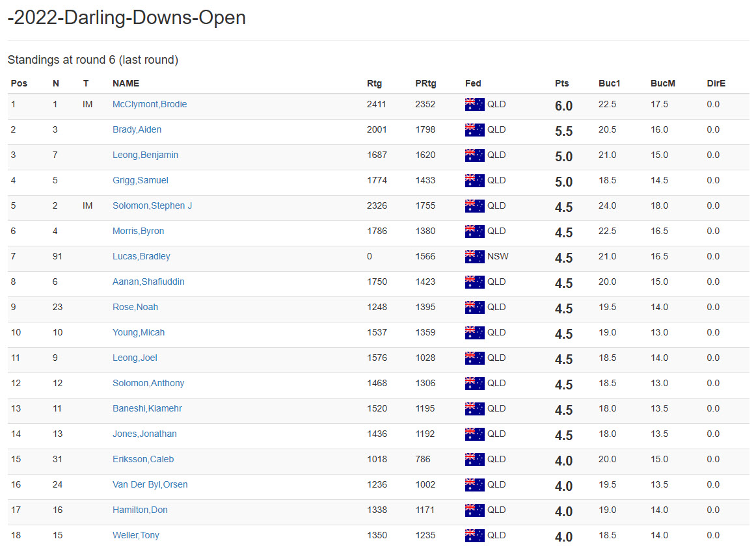Click the Australian flag in McClymont's row
The width and height of the screenshot is (756, 550).
[475, 105]
